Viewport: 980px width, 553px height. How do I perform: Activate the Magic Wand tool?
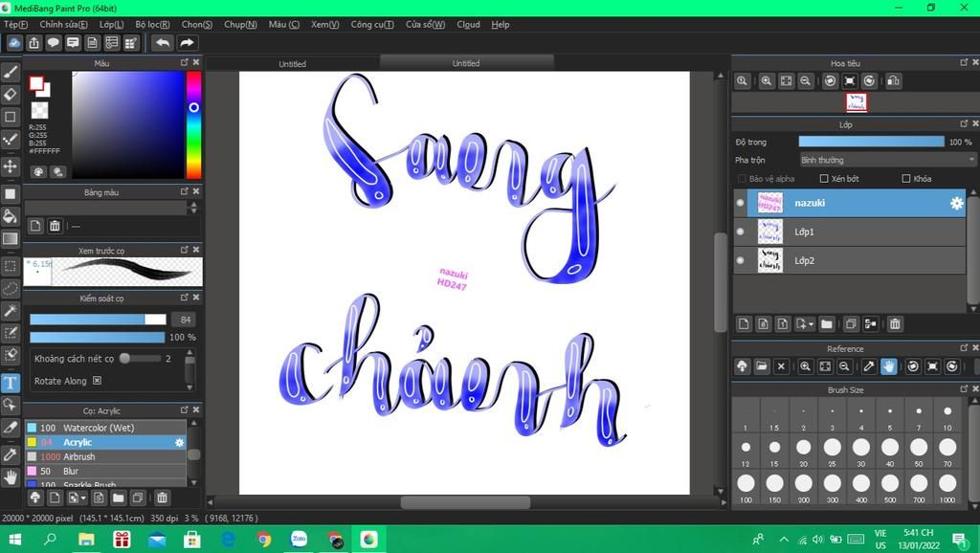[x=11, y=311]
